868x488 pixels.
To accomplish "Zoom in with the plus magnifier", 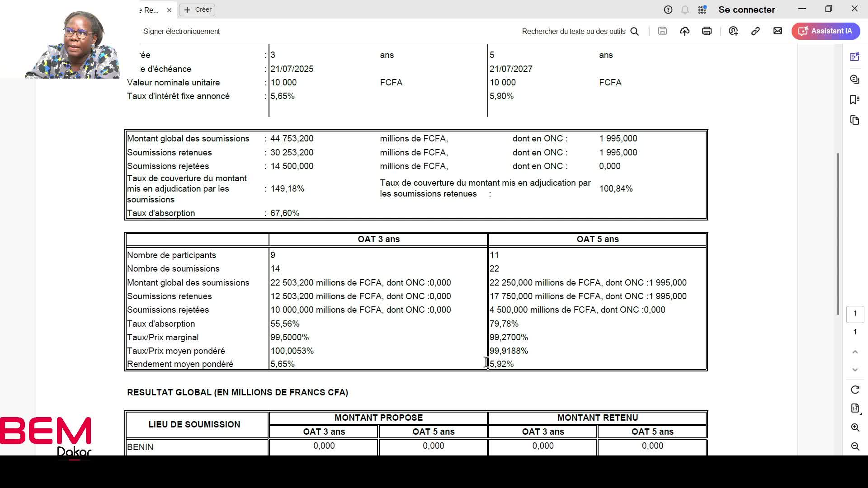I will [x=855, y=427].
